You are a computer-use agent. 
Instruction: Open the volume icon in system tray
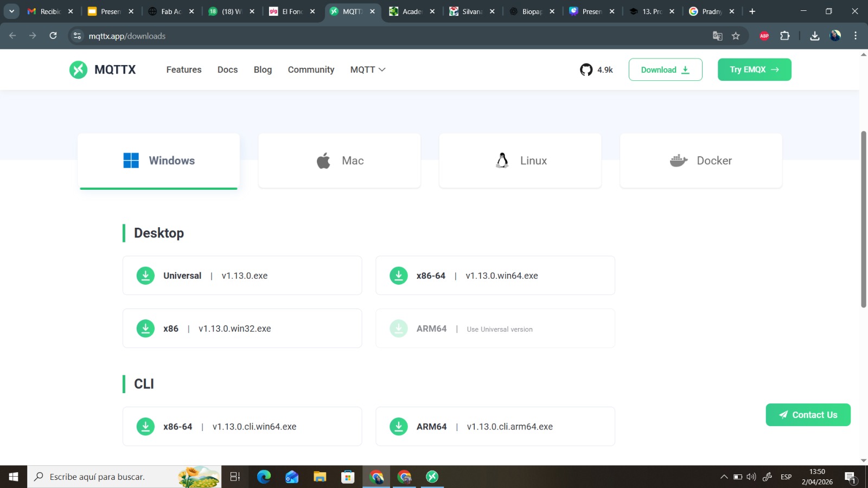751,477
